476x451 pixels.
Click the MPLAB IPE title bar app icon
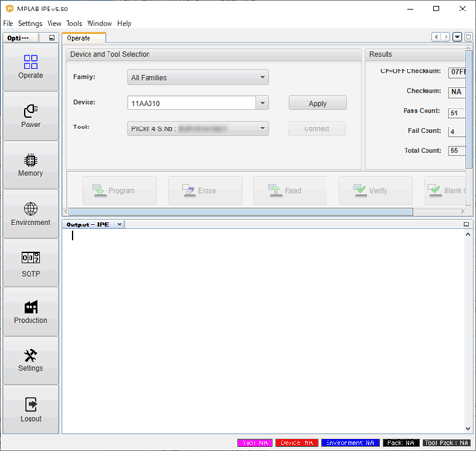point(10,9)
